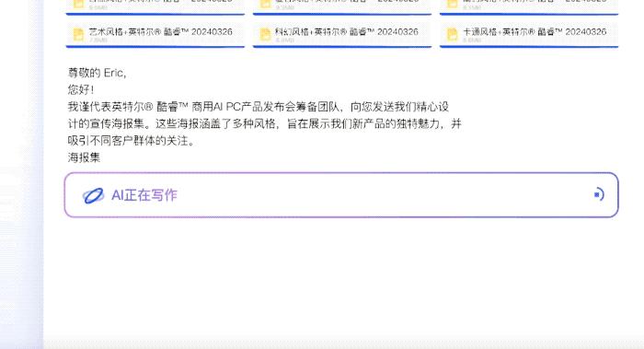Click the 您好! line in the email

point(81,89)
